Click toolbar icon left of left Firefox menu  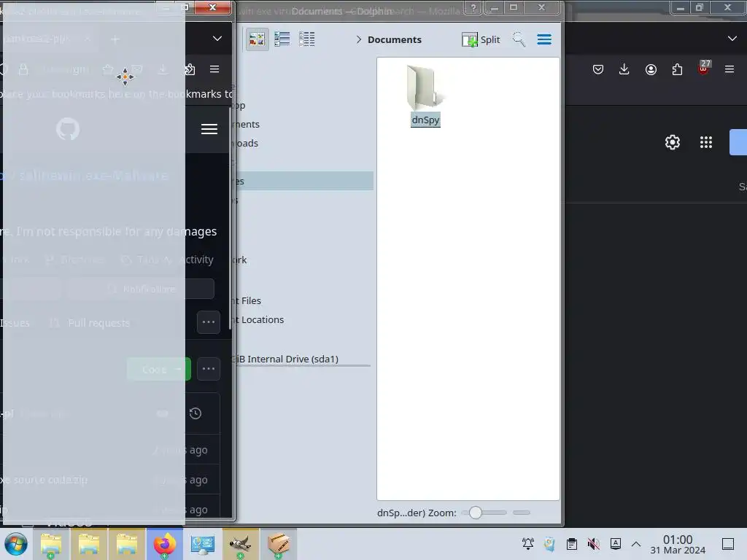pyautogui.click(x=190, y=69)
